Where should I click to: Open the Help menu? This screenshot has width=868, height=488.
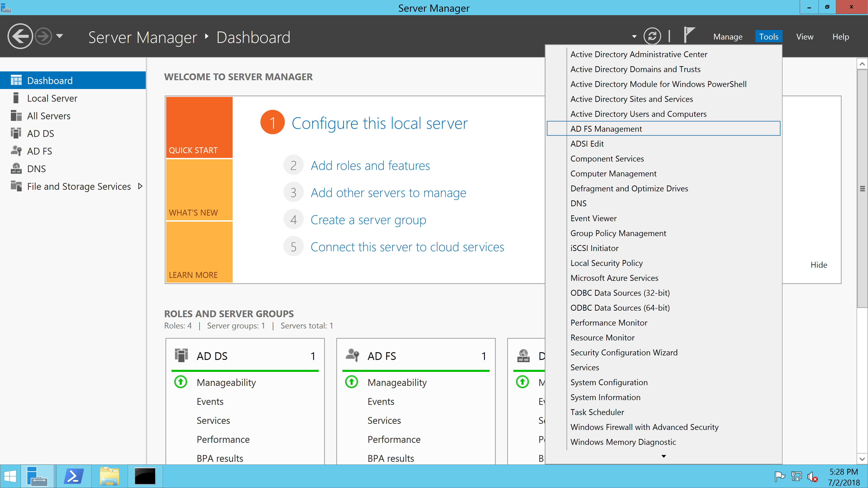coord(840,37)
